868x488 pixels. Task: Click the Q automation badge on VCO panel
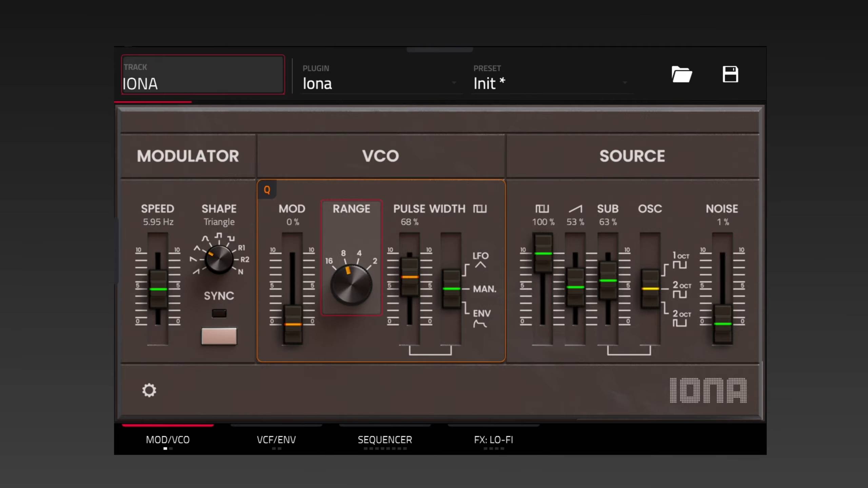(267, 190)
